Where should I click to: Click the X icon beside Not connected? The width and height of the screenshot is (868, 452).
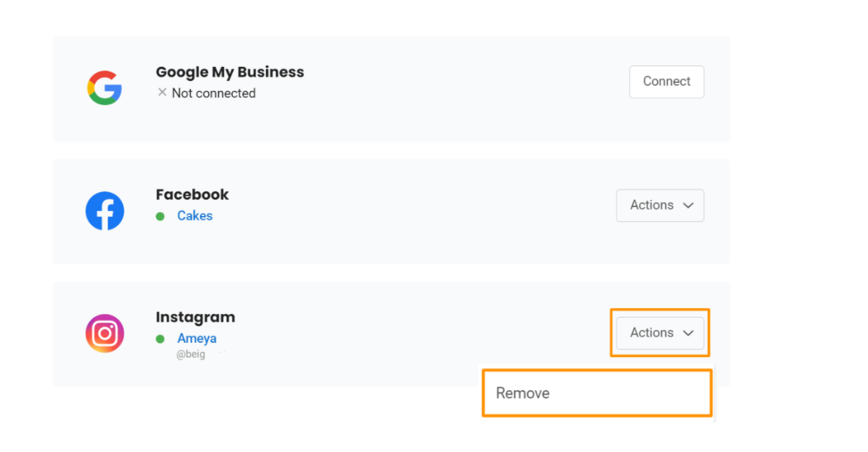(x=162, y=92)
